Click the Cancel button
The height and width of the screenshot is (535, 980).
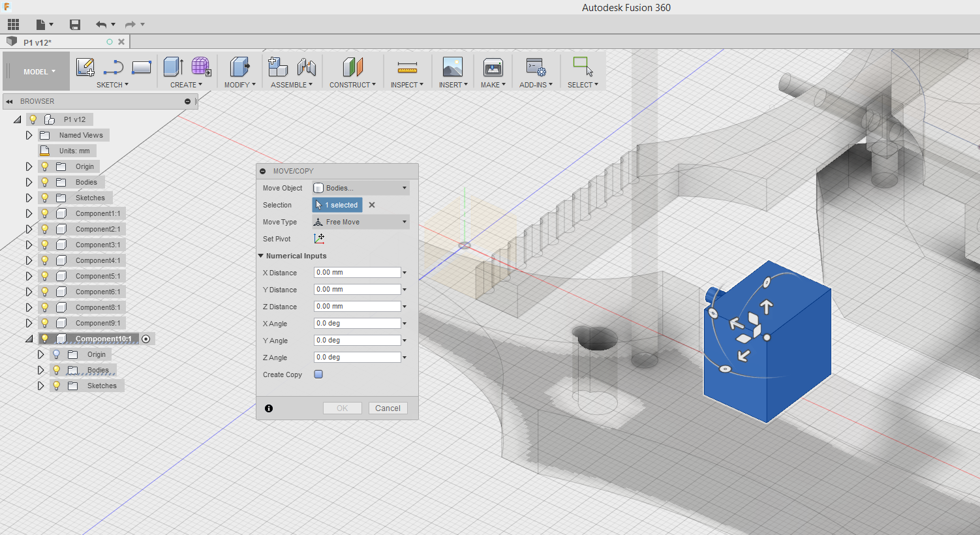[388, 408]
